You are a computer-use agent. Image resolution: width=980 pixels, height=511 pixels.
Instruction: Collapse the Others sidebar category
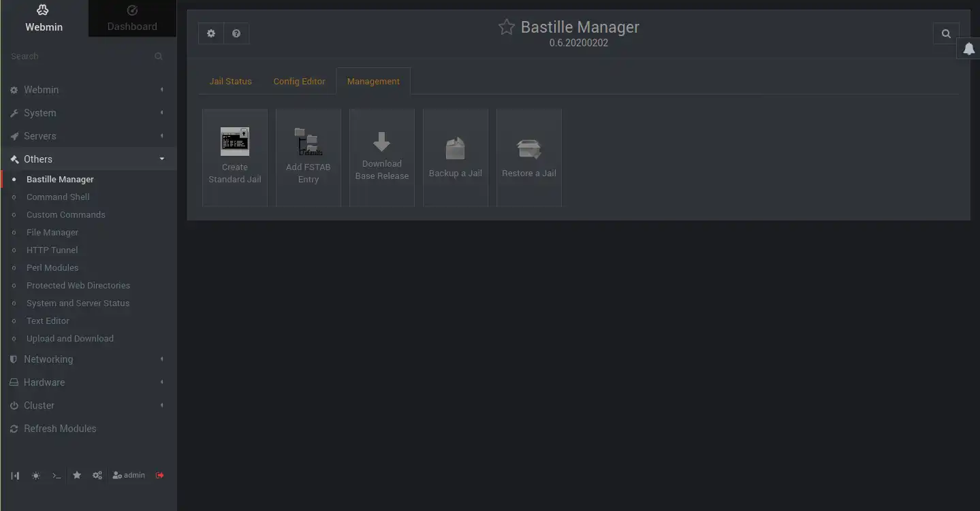click(88, 159)
